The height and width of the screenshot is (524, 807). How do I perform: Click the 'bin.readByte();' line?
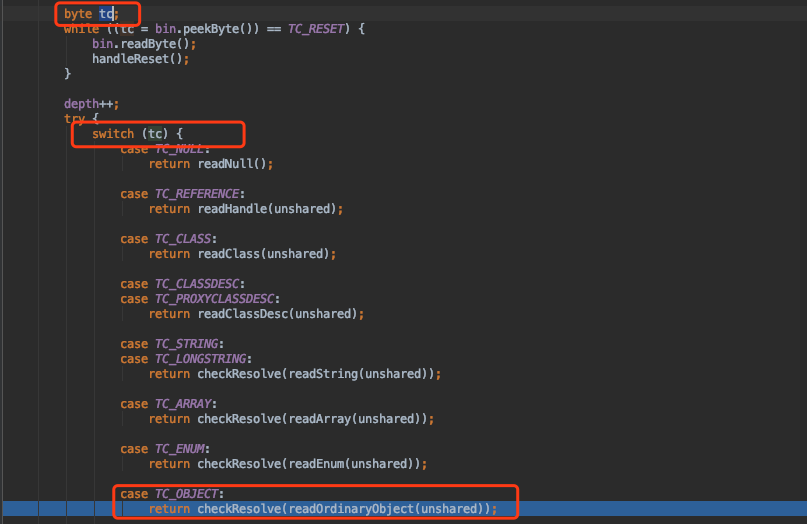coord(144,44)
